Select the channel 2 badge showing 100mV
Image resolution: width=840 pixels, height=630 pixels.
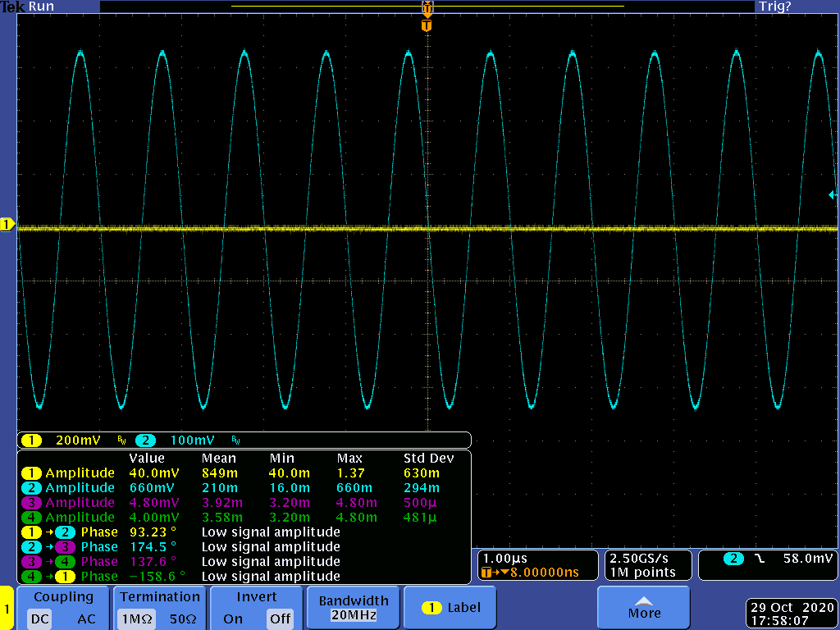click(x=145, y=441)
